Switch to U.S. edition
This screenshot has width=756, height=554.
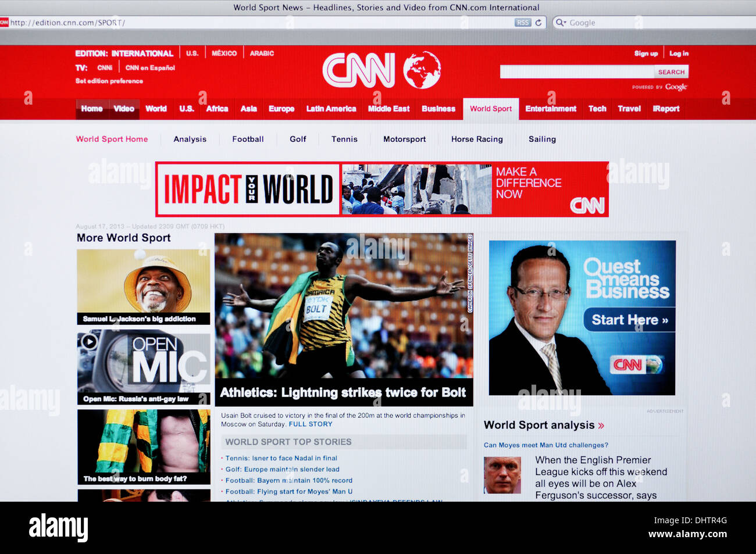tap(192, 53)
